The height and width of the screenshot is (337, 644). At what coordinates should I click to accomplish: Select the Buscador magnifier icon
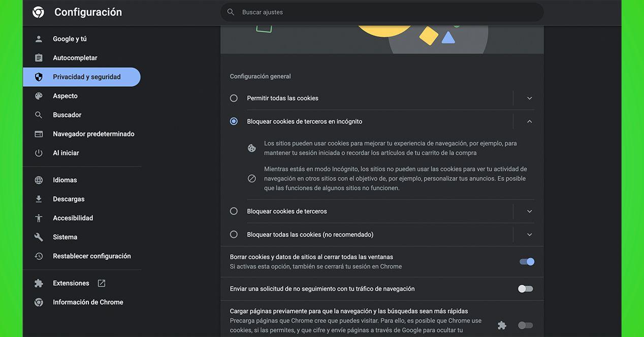pos(39,115)
